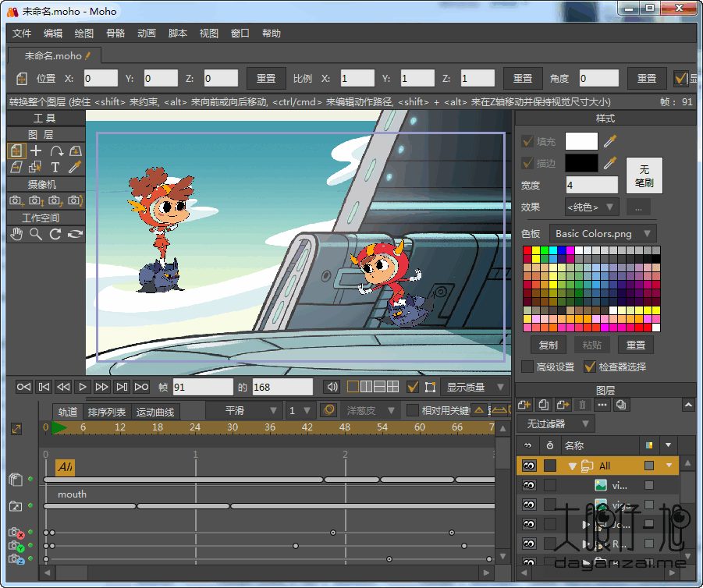Select the Eyedropper tool in layer tools
The width and height of the screenshot is (703, 588).
pos(75,167)
